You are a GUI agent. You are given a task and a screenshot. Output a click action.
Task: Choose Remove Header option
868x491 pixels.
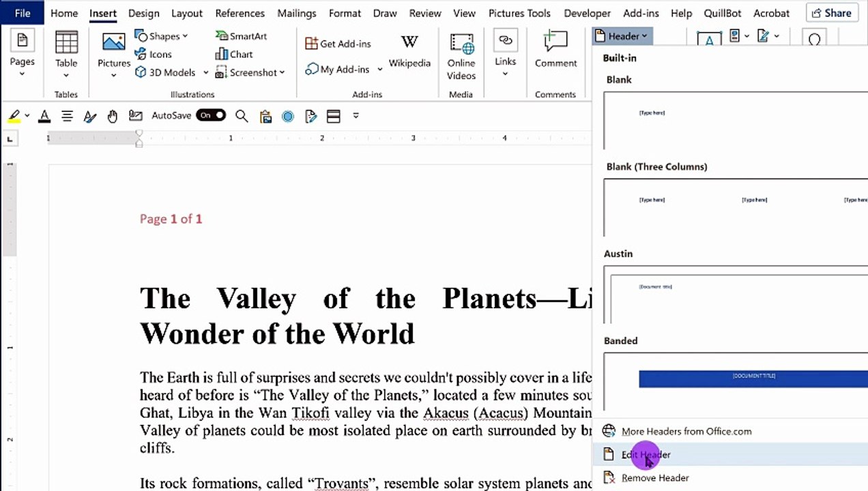tap(730, 478)
